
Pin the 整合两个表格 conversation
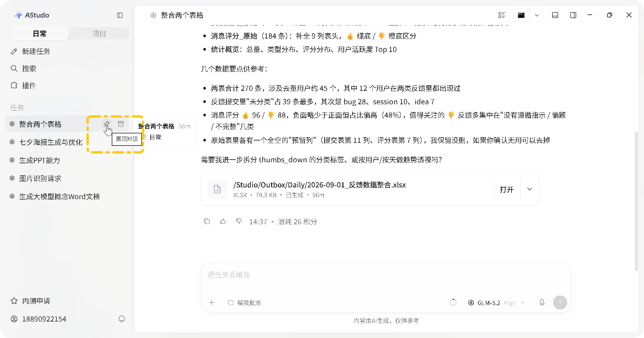107,124
